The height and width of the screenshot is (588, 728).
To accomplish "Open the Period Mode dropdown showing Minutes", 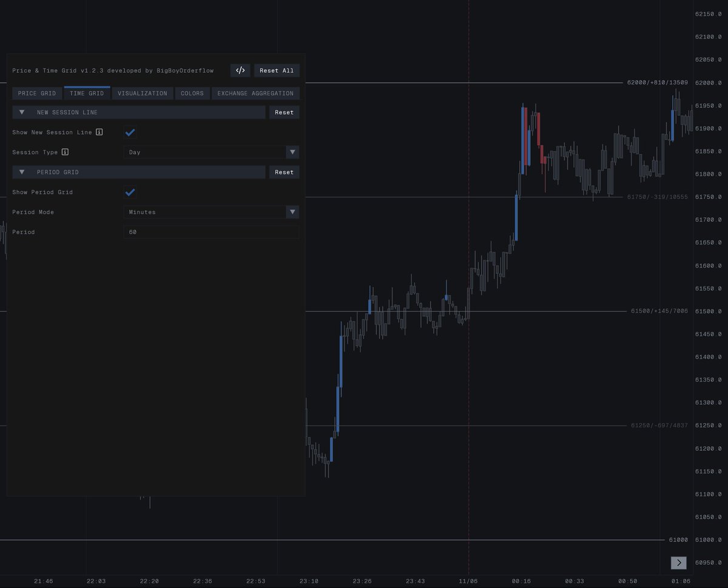I will tap(211, 212).
